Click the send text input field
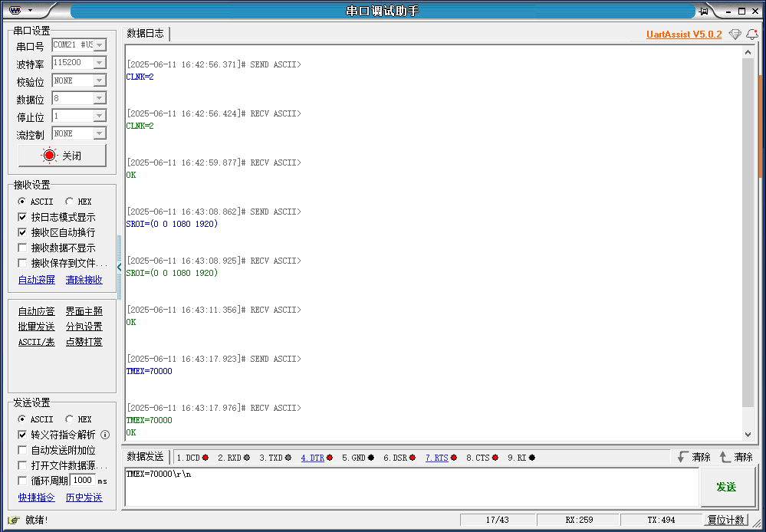This screenshot has height=532, width=766. point(411,488)
